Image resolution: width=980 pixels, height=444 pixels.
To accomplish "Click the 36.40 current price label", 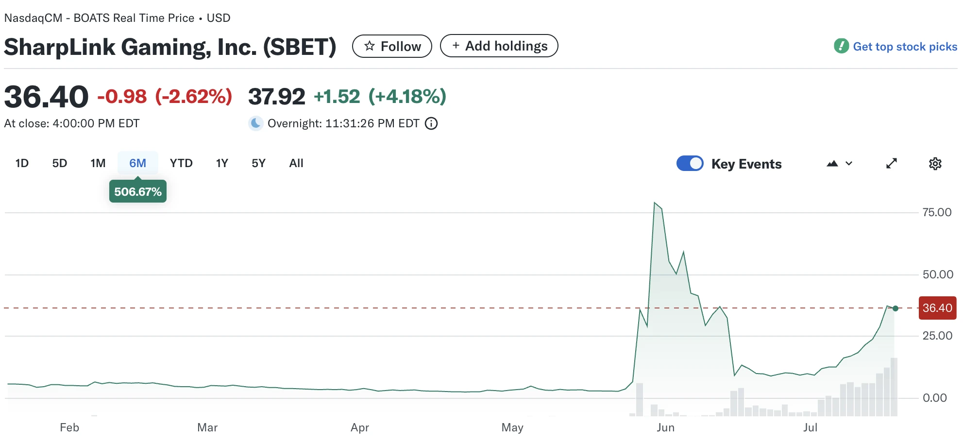I will 937,308.
